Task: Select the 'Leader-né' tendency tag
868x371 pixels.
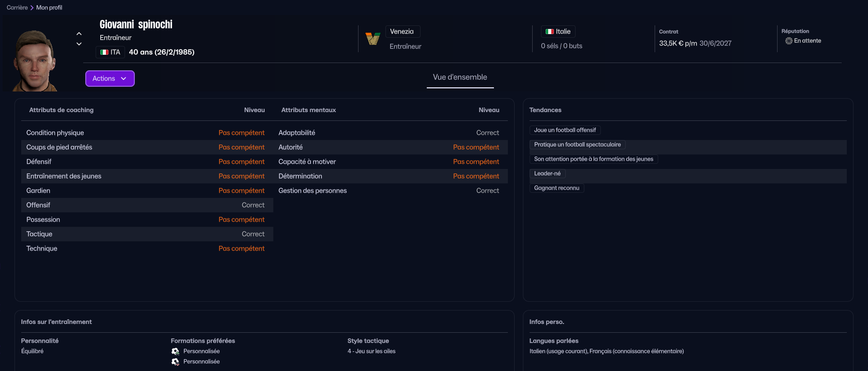Action: pos(547,174)
